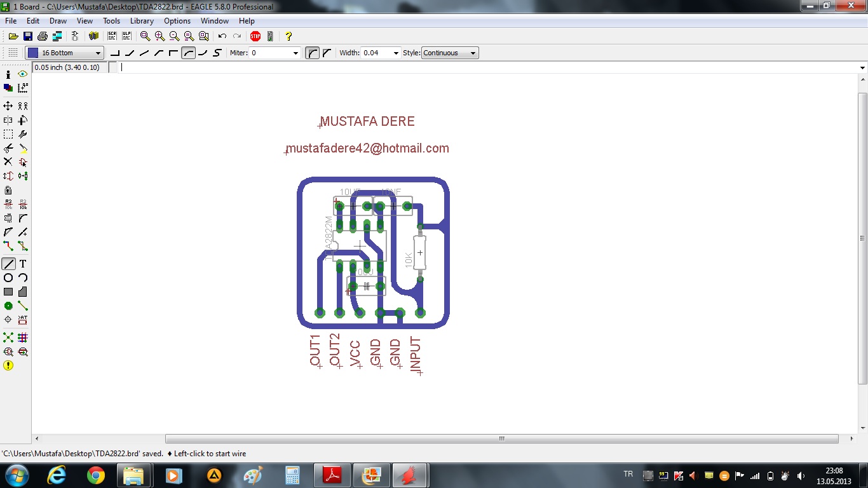Open the Tools menu
This screenshot has width=868, height=488.
[111, 21]
